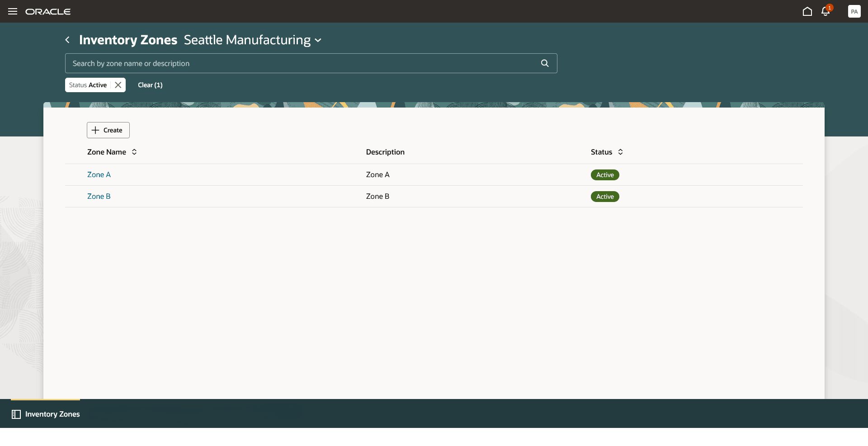Click the Active badge for Zone A
The image size is (868, 446).
605,175
